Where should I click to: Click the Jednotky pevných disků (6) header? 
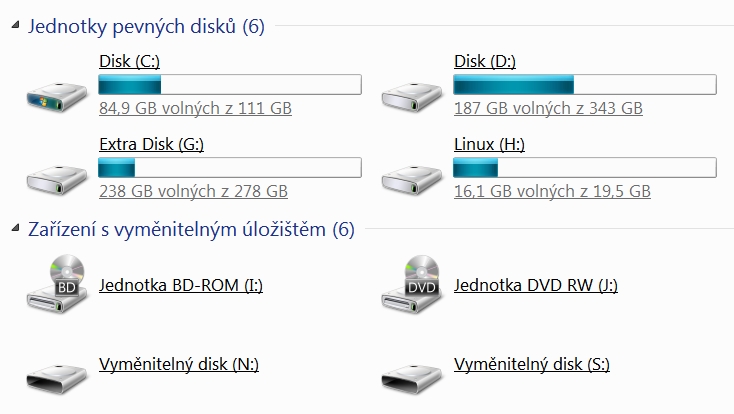click(x=146, y=27)
